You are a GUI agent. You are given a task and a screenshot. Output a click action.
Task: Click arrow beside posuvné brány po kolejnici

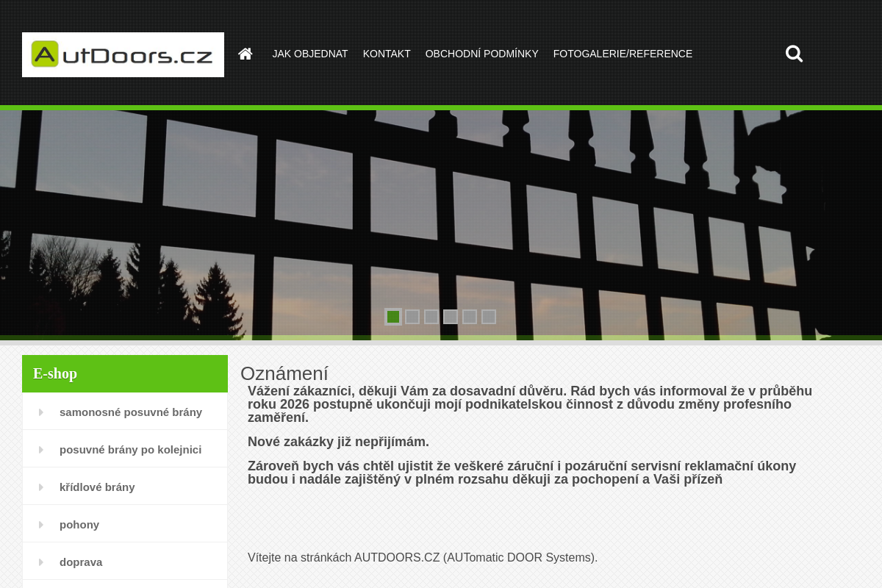pyautogui.click(x=41, y=450)
